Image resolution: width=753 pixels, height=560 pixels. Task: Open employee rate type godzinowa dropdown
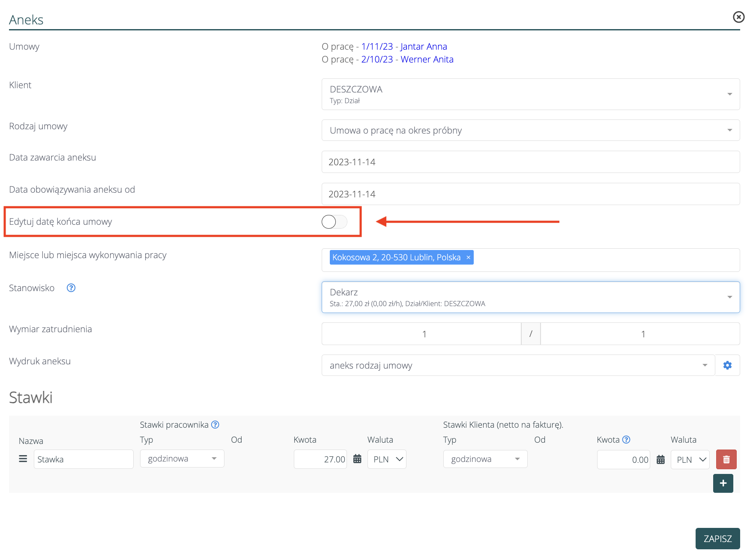(182, 459)
